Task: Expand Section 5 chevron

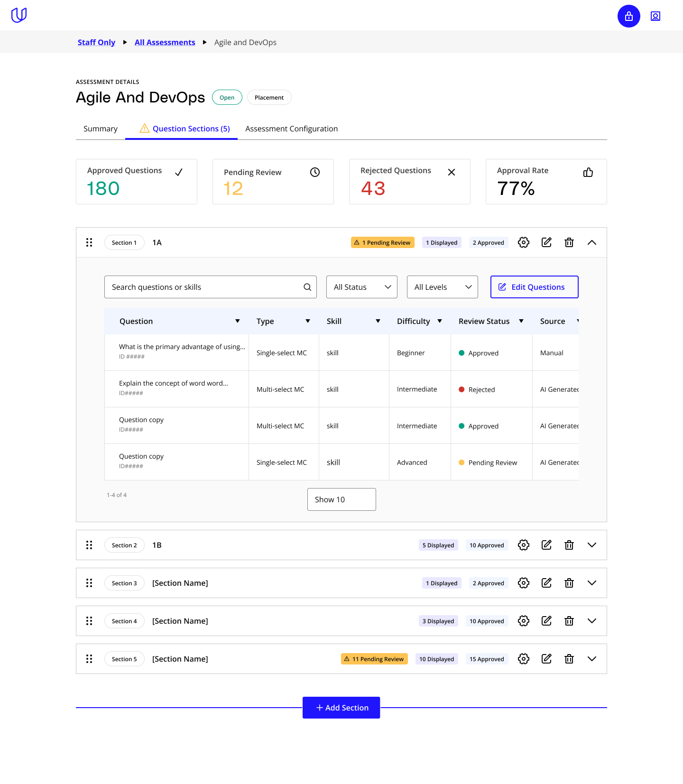Action: coord(592,659)
